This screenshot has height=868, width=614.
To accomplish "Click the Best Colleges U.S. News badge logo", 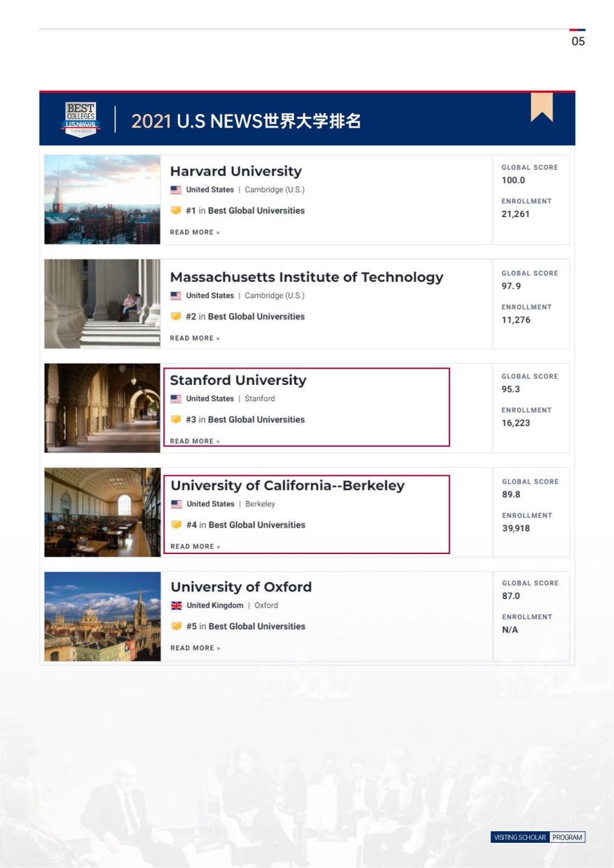I will point(81,120).
